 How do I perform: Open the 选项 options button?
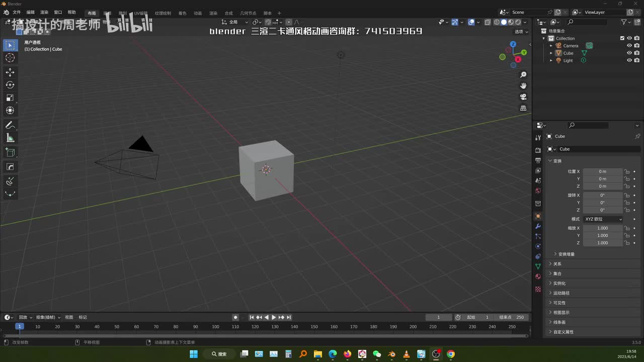[x=521, y=31]
